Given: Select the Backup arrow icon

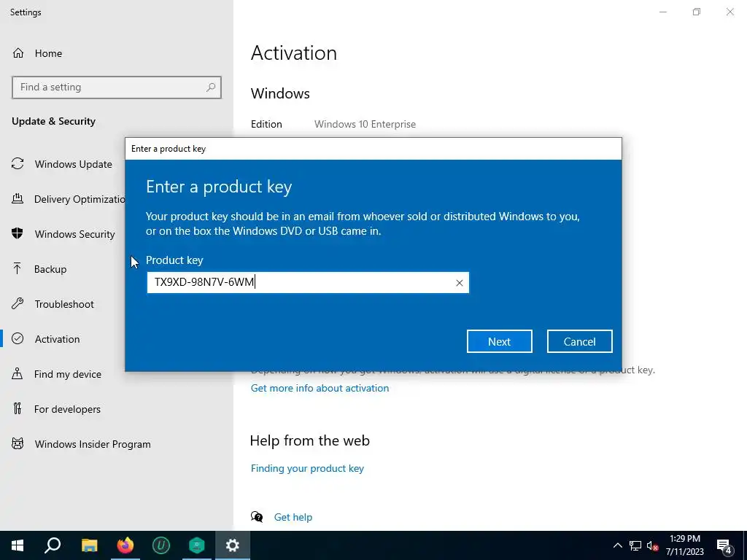Looking at the screenshot, I should pos(18,268).
